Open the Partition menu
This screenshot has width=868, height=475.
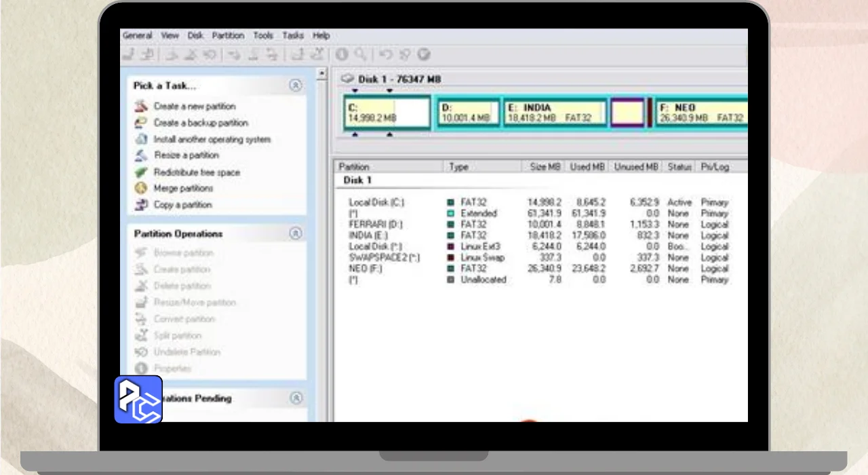coord(227,35)
